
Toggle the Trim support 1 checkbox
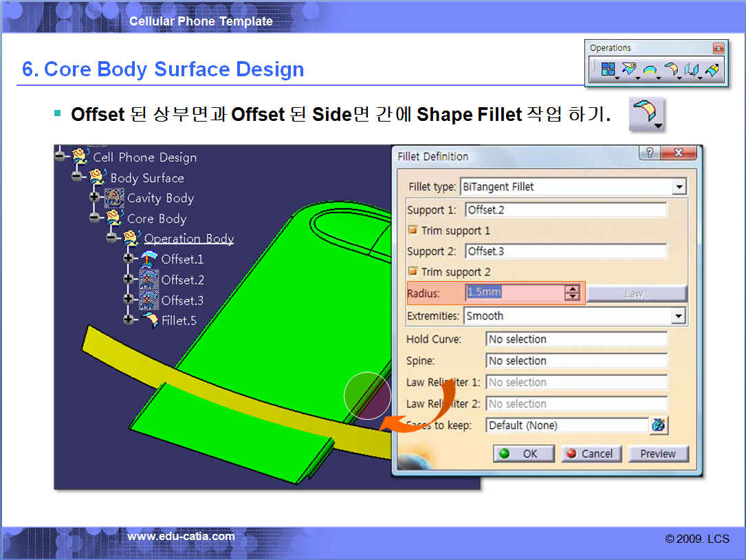[x=413, y=231]
